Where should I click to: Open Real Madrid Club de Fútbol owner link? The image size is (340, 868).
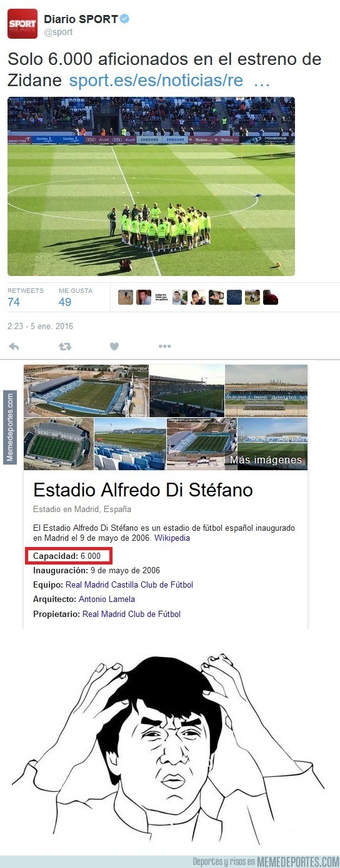(x=131, y=614)
